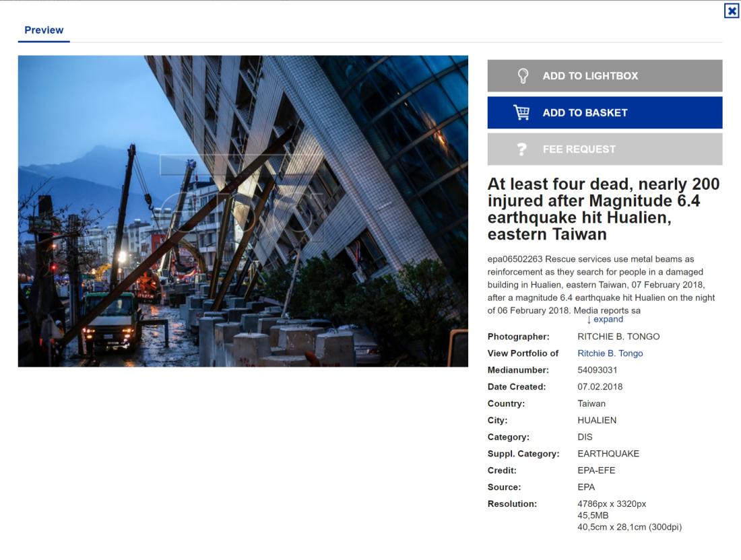Screen dimensions: 741x560
Task: Select medianumber 54093031
Action: [598, 370]
